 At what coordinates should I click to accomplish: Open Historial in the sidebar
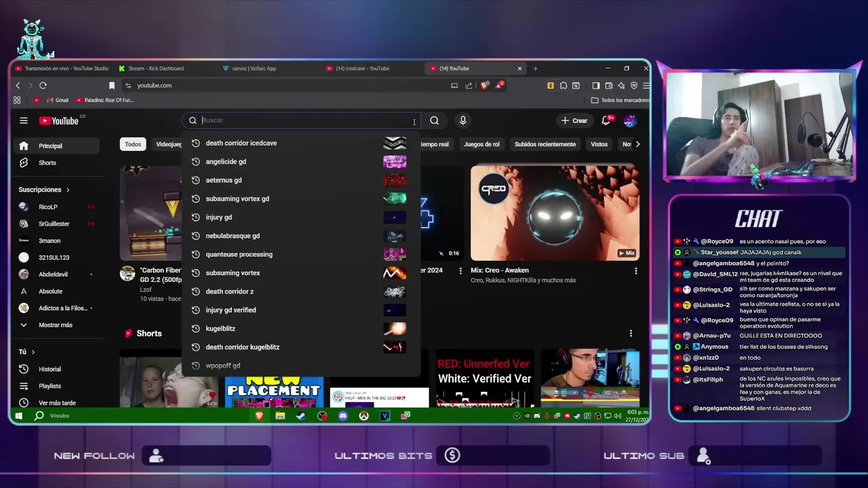pyautogui.click(x=56, y=369)
